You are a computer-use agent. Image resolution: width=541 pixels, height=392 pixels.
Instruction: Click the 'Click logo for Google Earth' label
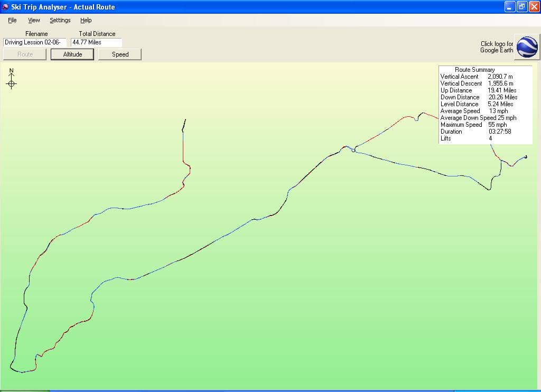click(497, 47)
